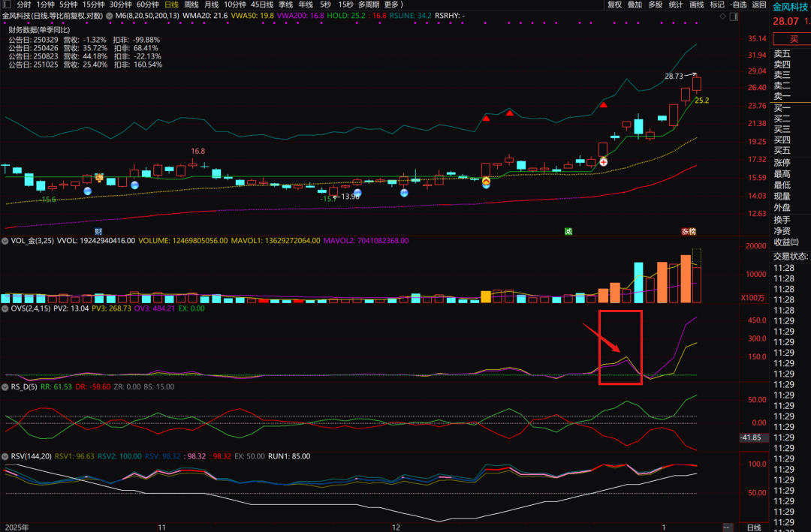
Task: Click the 金风科技 stock name in quote panel
Action: click(x=790, y=7)
